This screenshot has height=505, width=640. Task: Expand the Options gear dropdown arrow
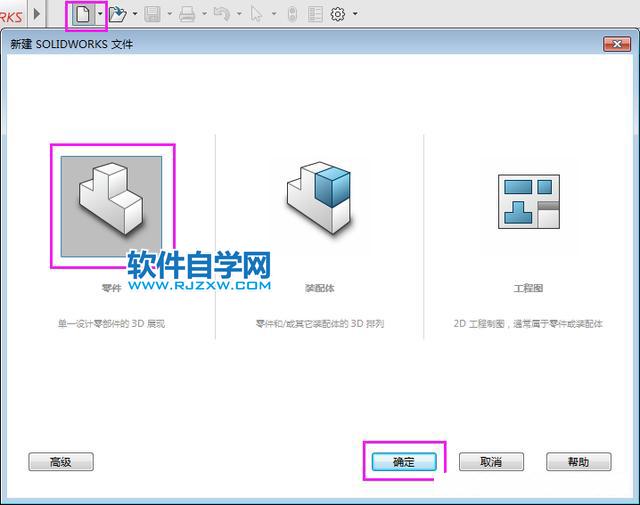pyautogui.click(x=355, y=14)
